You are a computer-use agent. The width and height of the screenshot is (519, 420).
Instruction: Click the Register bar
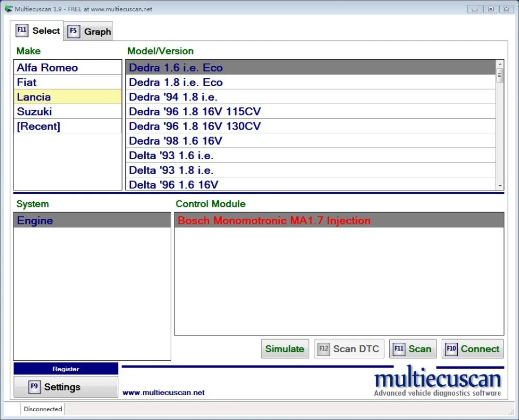66,369
